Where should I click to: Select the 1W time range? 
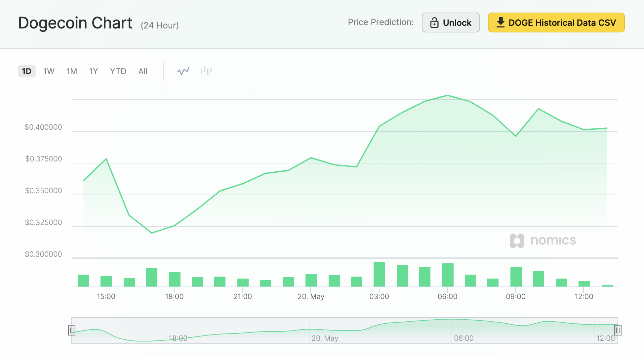pos(49,71)
